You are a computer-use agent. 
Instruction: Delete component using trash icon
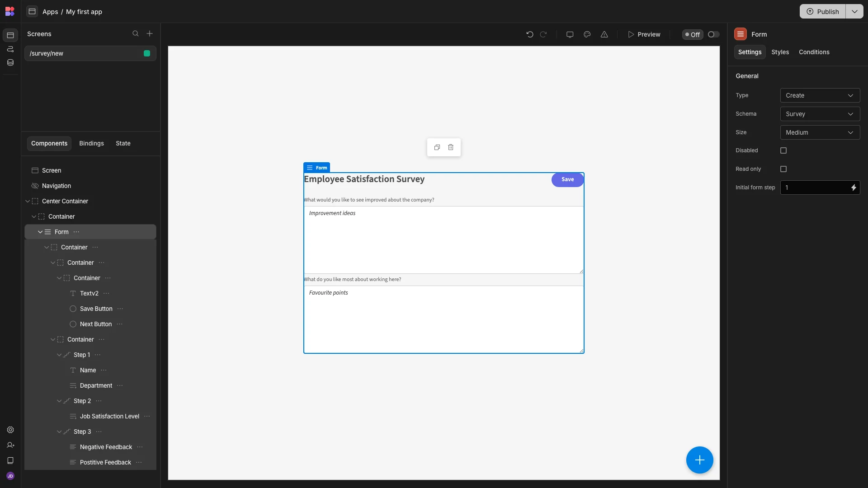[451, 147]
